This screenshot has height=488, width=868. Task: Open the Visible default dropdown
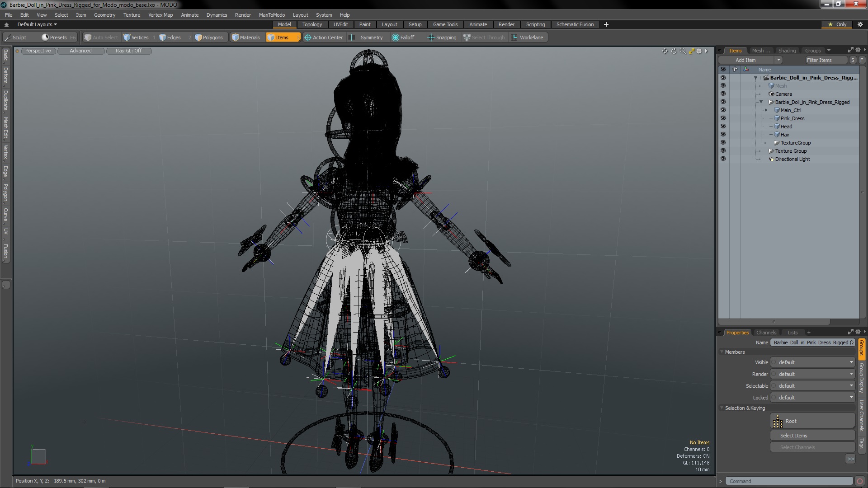812,362
